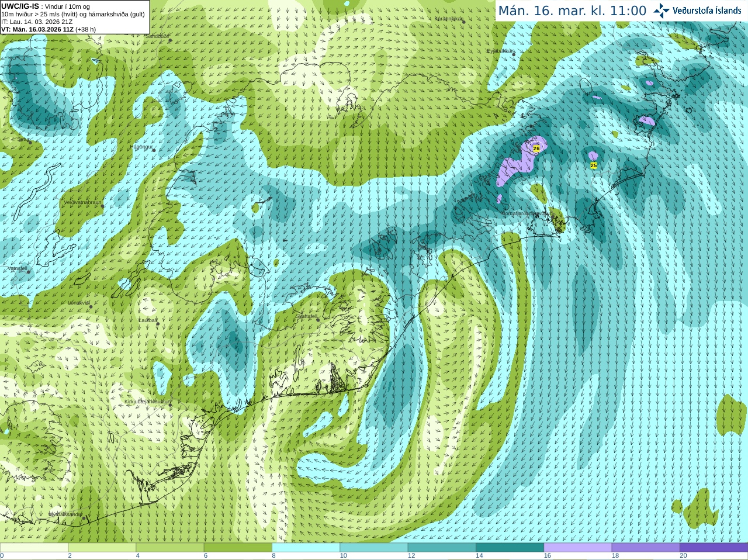Screen dimensions: 748x560
Task: Click the legend tick value 12
Action: pyautogui.click(x=411, y=556)
